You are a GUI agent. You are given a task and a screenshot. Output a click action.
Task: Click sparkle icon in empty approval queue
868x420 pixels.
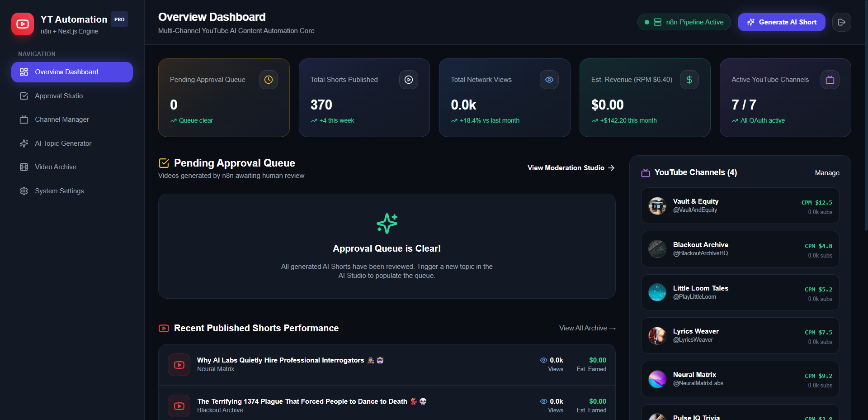(x=387, y=223)
